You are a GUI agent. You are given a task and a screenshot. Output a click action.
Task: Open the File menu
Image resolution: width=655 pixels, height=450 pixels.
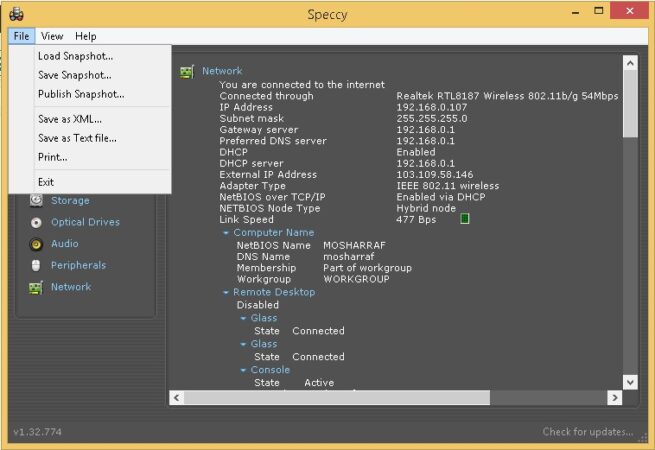pyautogui.click(x=21, y=36)
